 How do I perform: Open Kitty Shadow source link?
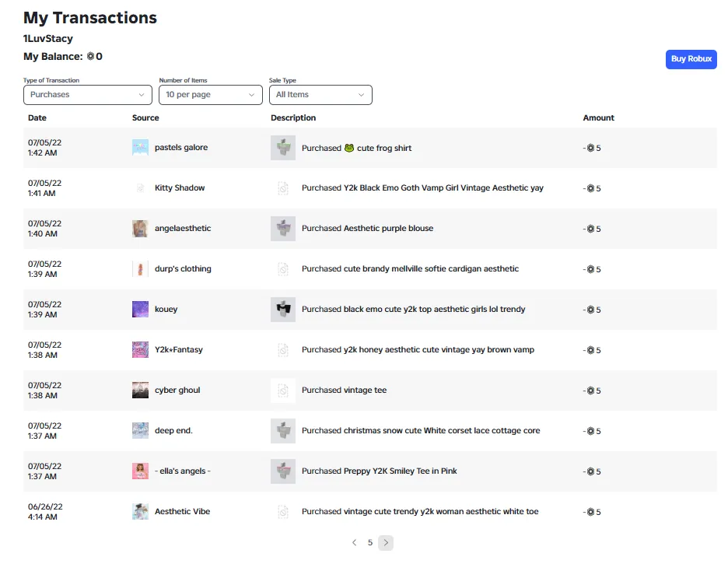pyautogui.click(x=180, y=188)
